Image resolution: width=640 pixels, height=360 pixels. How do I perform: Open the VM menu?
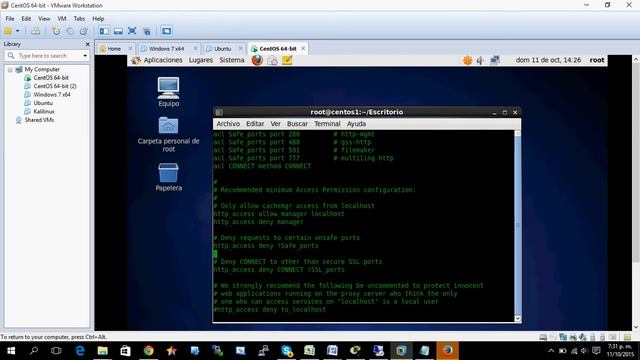click(x=62, y=19)
